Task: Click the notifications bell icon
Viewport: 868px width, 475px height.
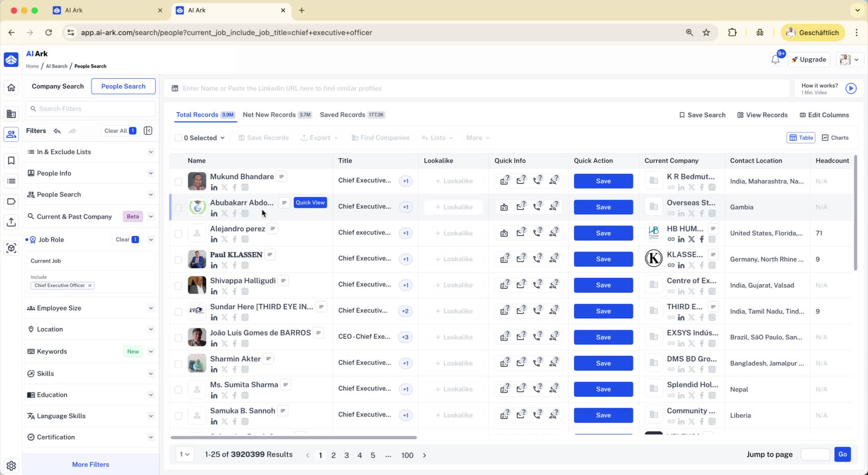Action: [x=775, y=60]
